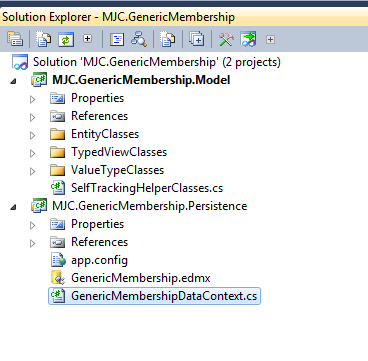Viewport: 368px width, 361px height.
Task: Click the hammer and wrench tools icon
Action: 226,39
